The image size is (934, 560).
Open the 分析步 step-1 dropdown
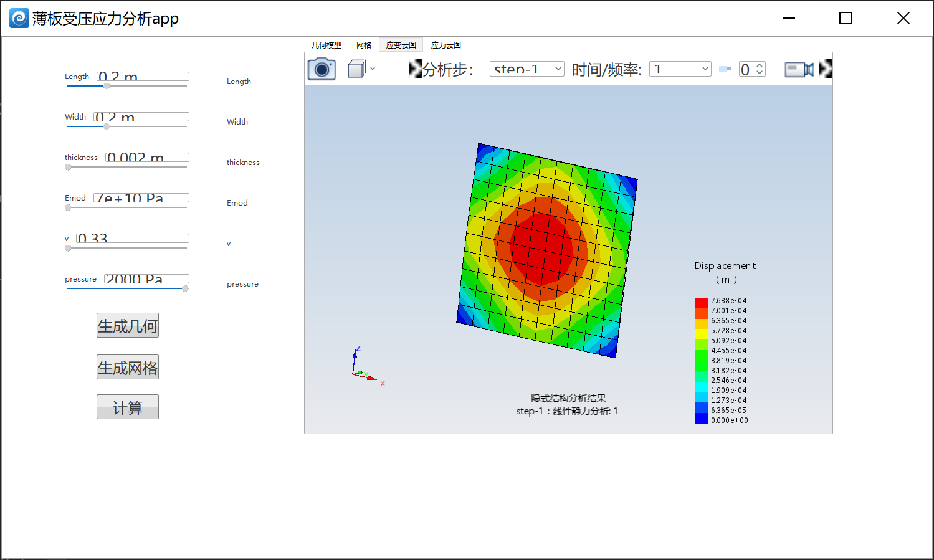527,69
